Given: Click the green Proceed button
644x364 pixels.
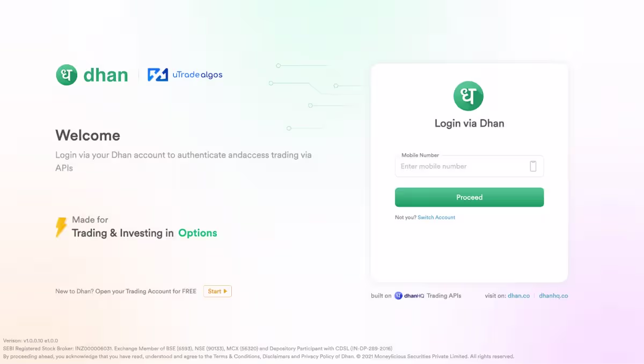Looking at the screenshot, I should [x=469, y=197].
